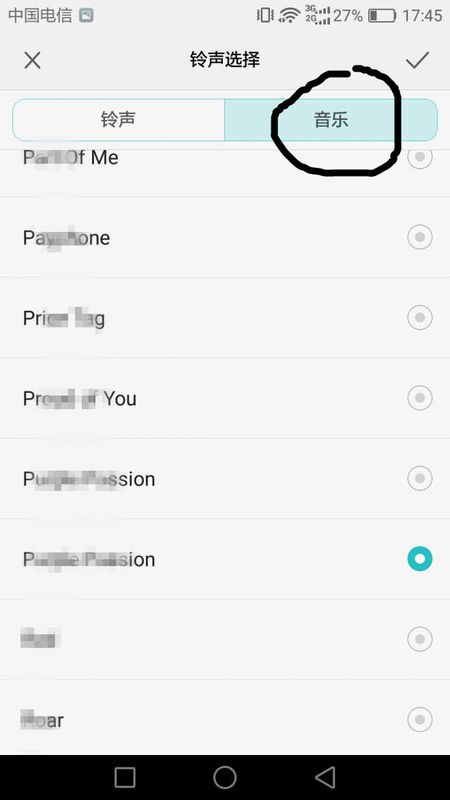The image size is (450, 800).
Task: Tap the Android back triangle button
Action: click(x=324, y=778)
